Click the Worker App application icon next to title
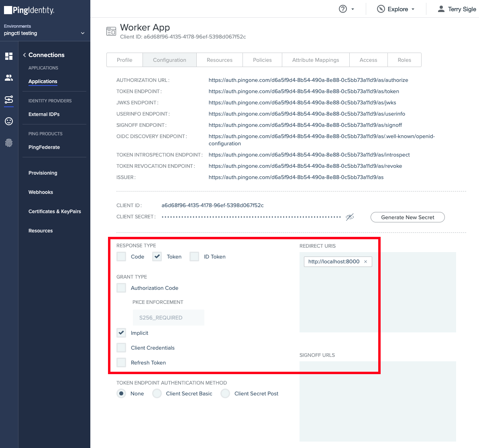Screen dimensions: 479x448 [x=111, y=31]
